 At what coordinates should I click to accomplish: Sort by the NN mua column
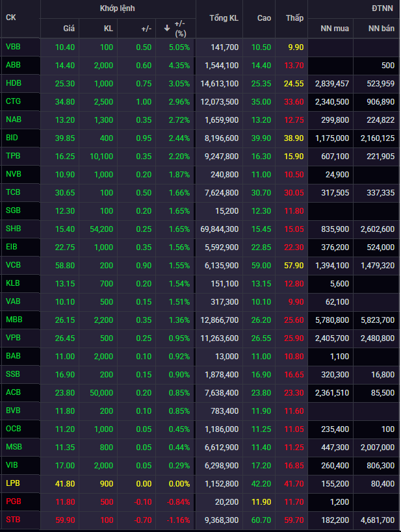[333, 29]
